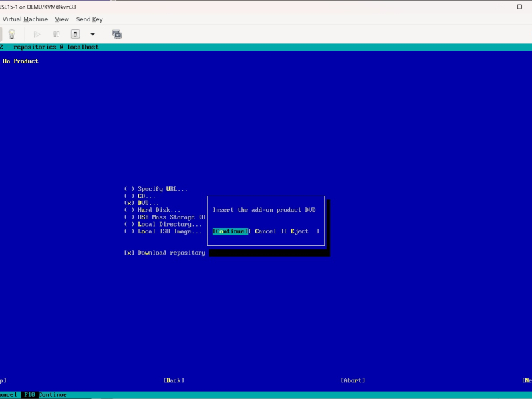
Task: Select the DVD radio option
Action: click(141, 203)
